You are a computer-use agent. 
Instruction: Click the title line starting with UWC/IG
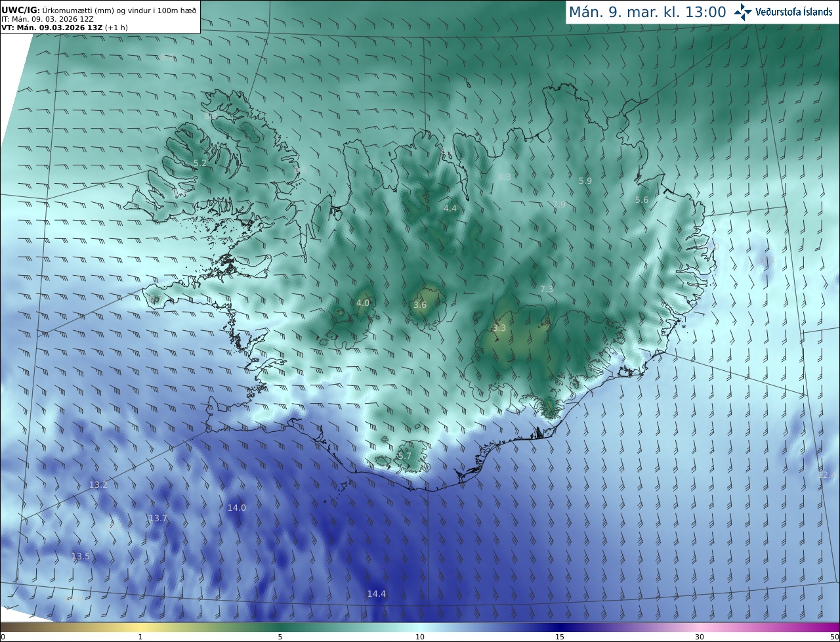(99, 10)
